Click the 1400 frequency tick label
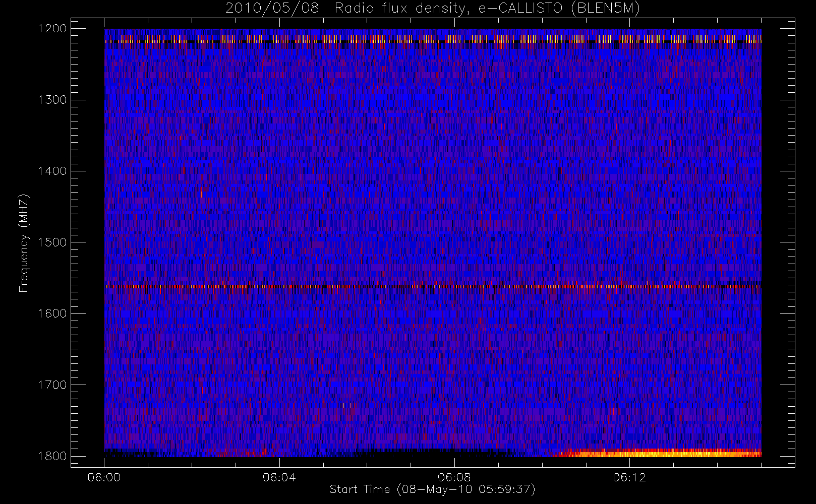Screen dimensions: 816x504 [x=52, y=171]
